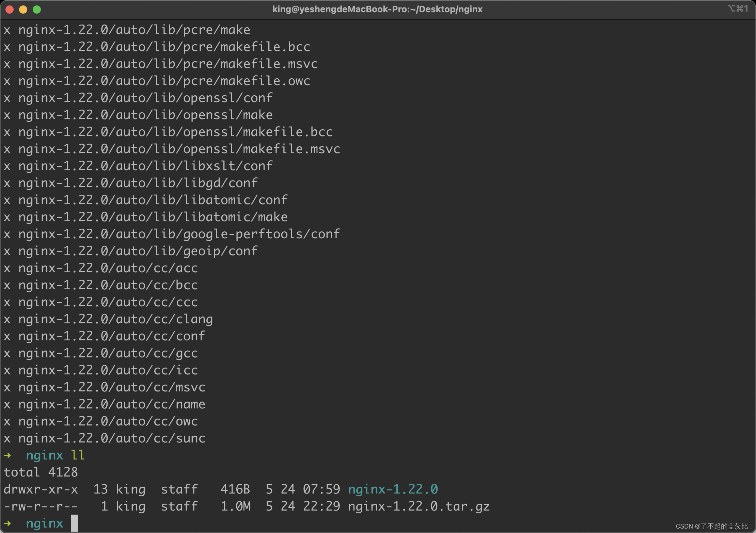Click the line 'auto/cc/bcc'
Image resolution: width=756 pixels, height=533 pixels.
coord(101,285)
